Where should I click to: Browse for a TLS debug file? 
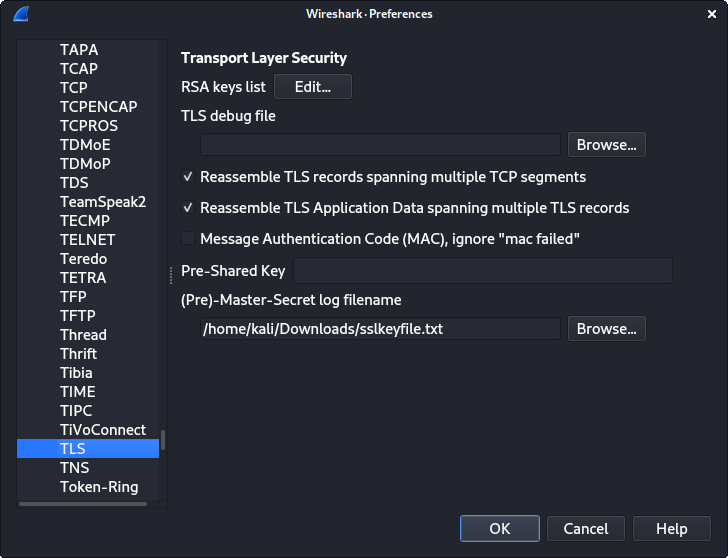click(606, 145)
